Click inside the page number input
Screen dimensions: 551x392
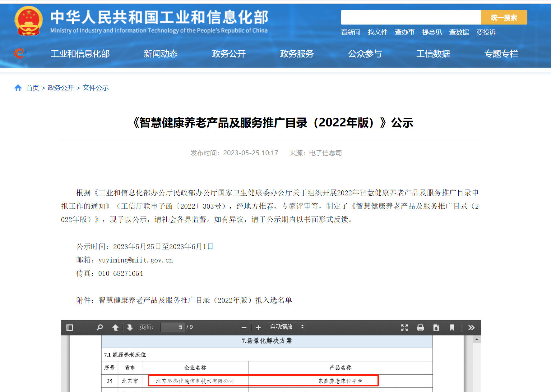pyautogui.click(x=173, y=327)
